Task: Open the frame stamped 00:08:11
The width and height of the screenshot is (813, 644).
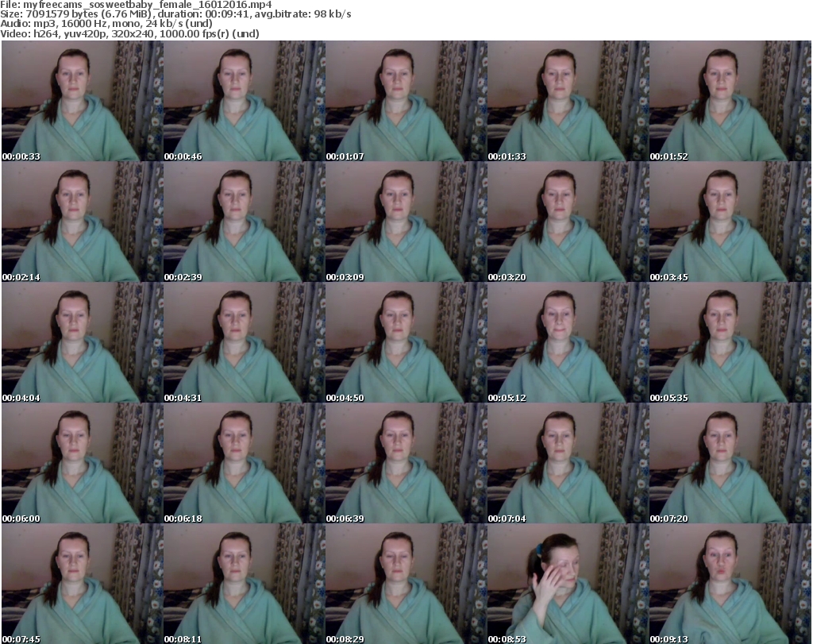Action: 245,584
